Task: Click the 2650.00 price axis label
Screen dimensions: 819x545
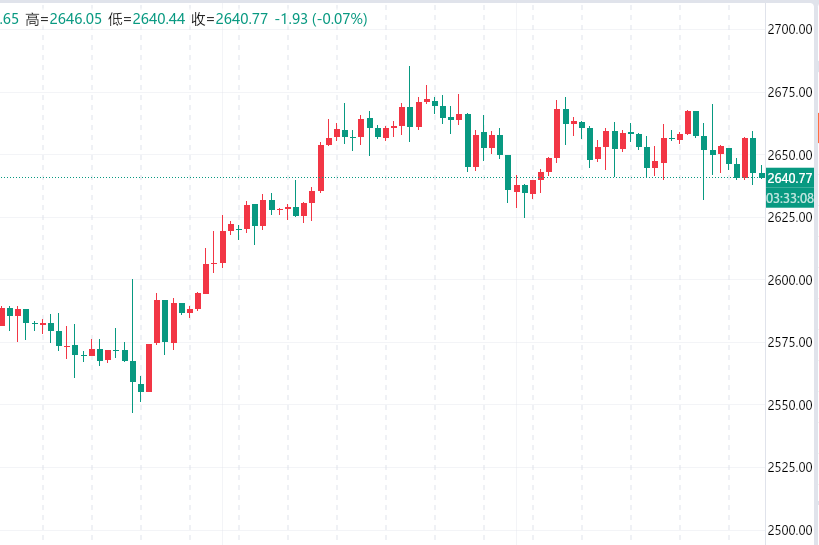Action: (790, 155)
